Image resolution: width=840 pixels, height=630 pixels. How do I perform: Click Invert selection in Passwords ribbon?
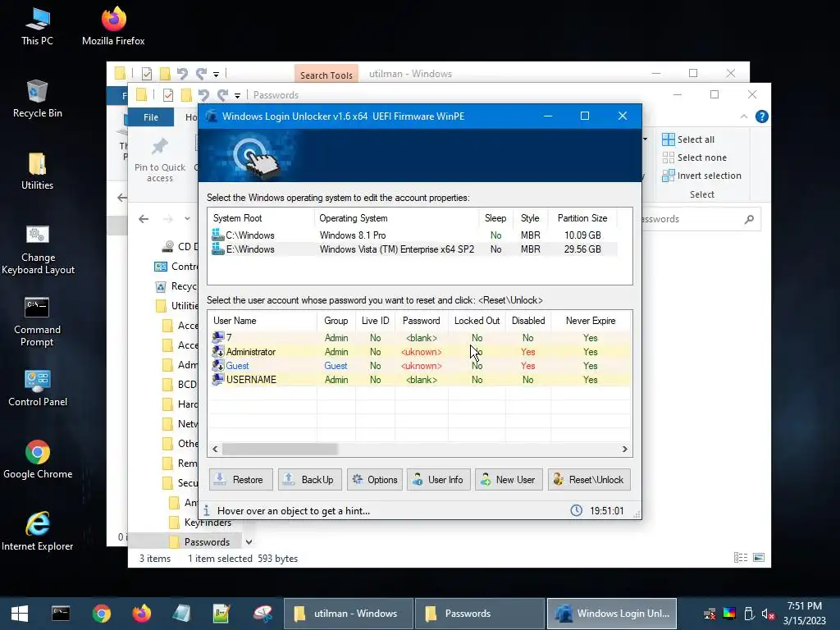pos(702,176)
